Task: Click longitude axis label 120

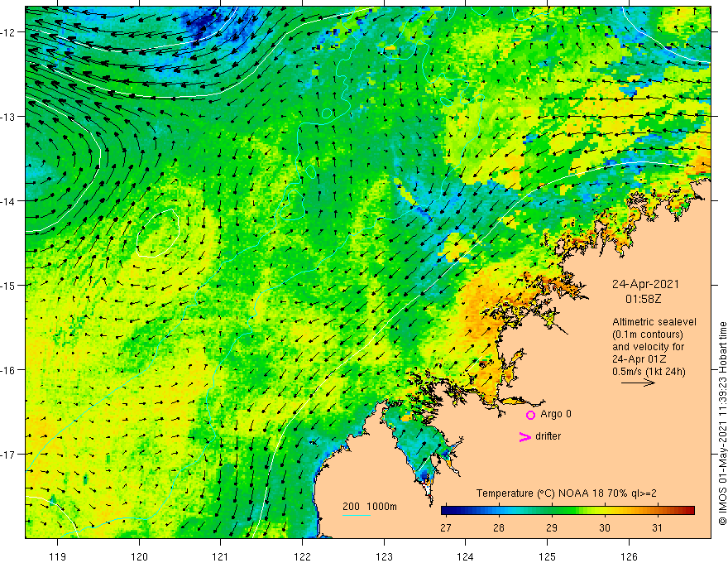Action: (139, 557)
